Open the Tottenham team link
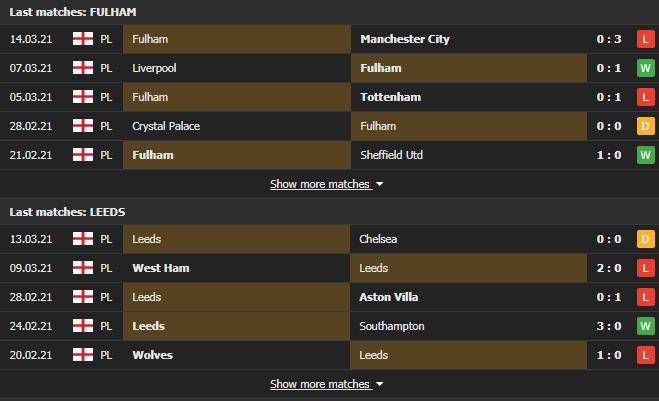The image size is (659, 401). point(390,97)
